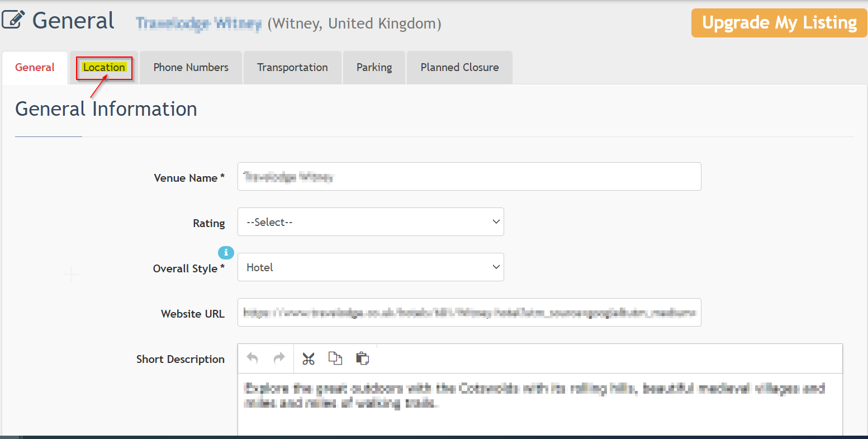Screen dimensions: 868x439
Task: Click the "(Witney, United Kingdom)" header text
Action: click(354, 23)
